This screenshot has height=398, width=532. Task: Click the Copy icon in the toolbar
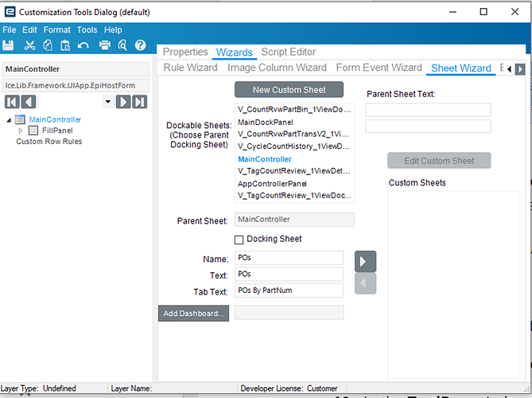coord(47,45)
